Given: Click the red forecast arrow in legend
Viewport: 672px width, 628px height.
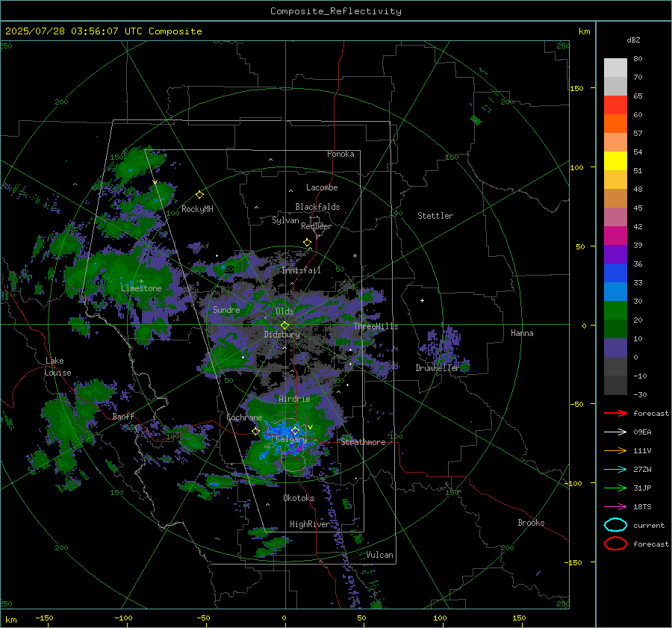Looking at the screenshot, I should coord(615,413).
